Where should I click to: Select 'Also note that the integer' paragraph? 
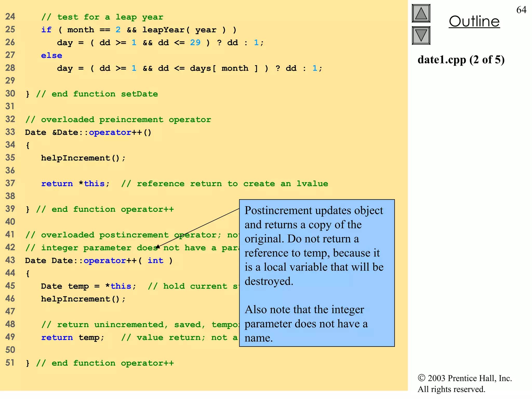coord(306,324)
